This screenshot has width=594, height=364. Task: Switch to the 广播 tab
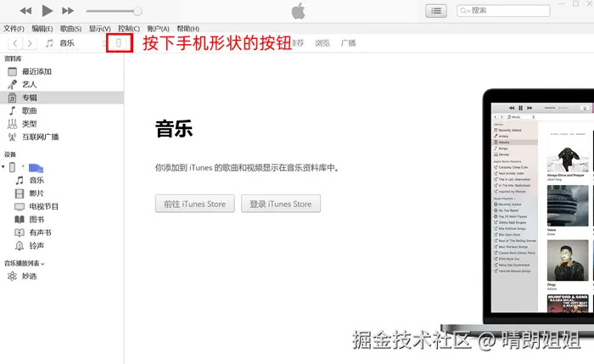[x=348, y=43]
